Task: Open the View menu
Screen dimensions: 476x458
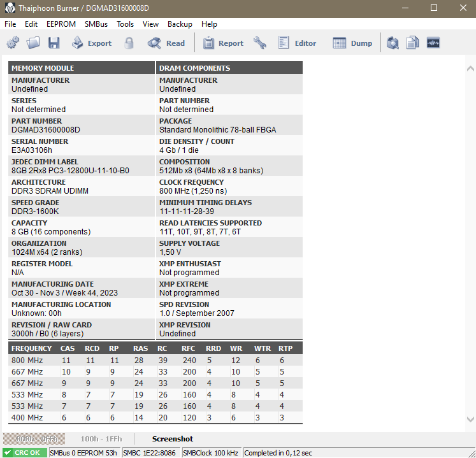Action: (150, 24)
